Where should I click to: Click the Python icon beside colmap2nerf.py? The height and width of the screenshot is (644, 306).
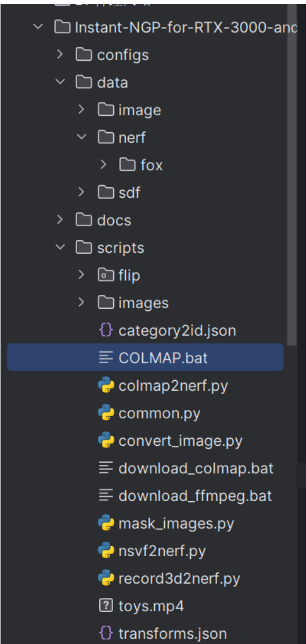coord(106,386)
